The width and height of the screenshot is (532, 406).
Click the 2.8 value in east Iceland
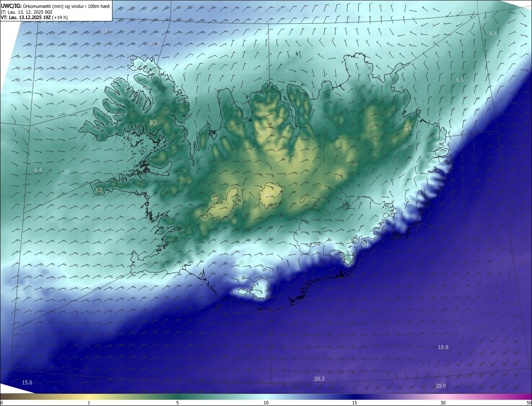(408, 128)
